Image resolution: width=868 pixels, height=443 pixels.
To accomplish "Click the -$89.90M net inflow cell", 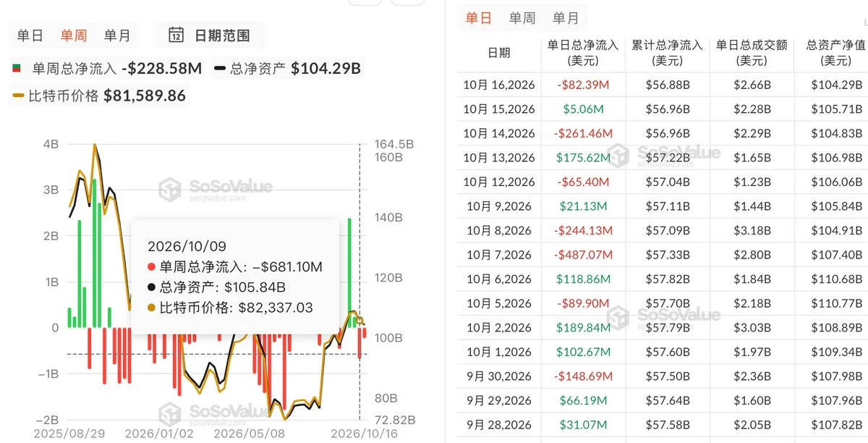I will [x=584, y=303].
